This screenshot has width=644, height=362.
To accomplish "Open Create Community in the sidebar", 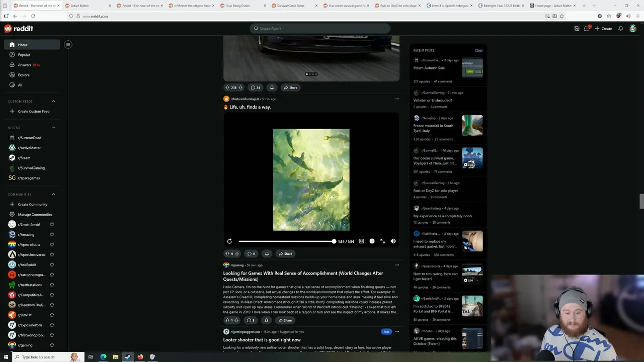I will 32,204.
